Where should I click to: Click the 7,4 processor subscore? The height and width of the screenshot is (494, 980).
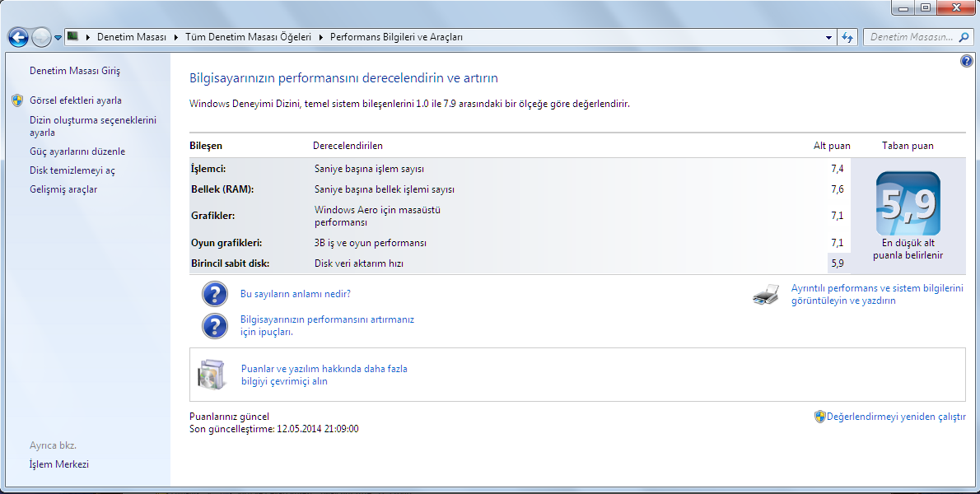point(838,169)
